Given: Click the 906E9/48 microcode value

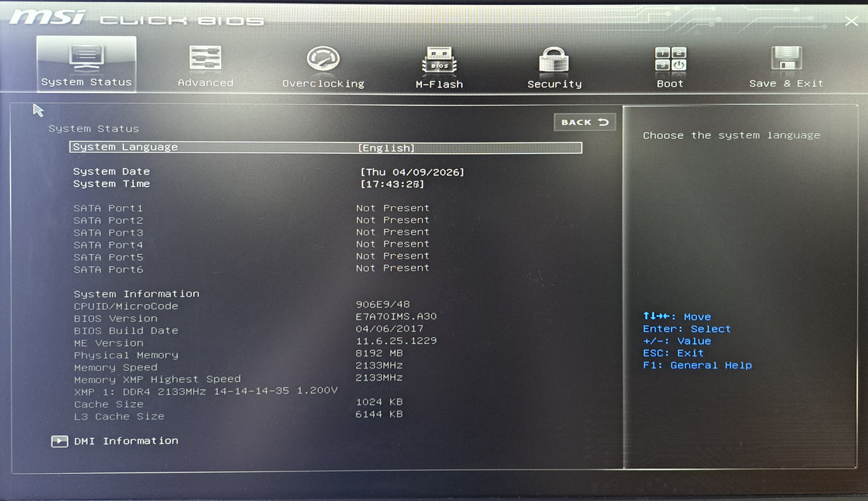Looking at the screenshot, I should coord(383,304).
